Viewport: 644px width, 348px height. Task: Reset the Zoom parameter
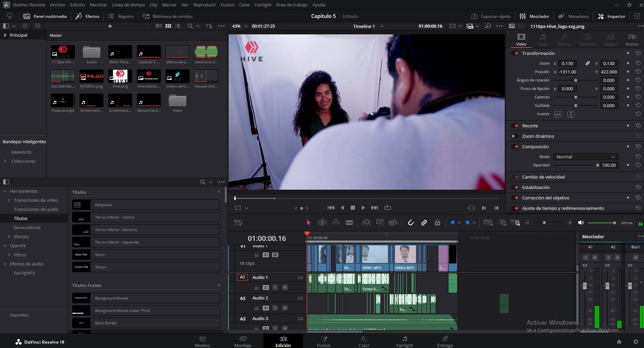pyautogui.click(x=638, y=63)
